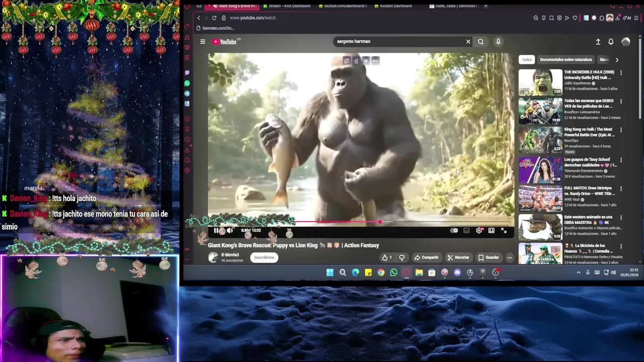Open WhatsApp in the Opera sidebar
The width and height of the screenshot is (644, 362).
coord(187,83)
